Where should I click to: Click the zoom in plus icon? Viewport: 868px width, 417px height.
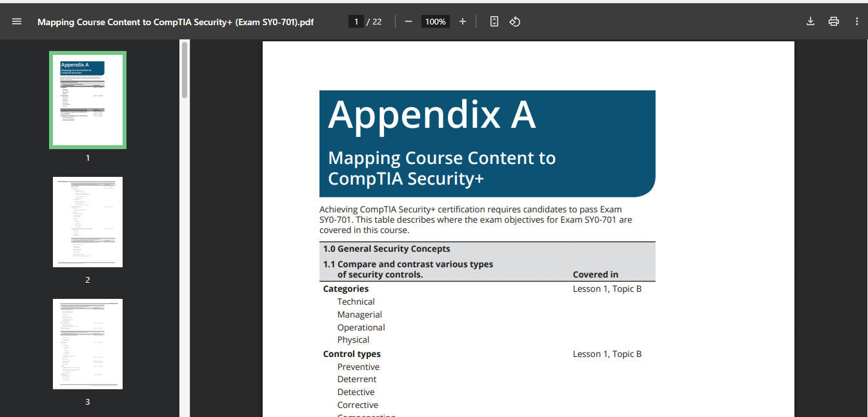[x=463, y=21]
